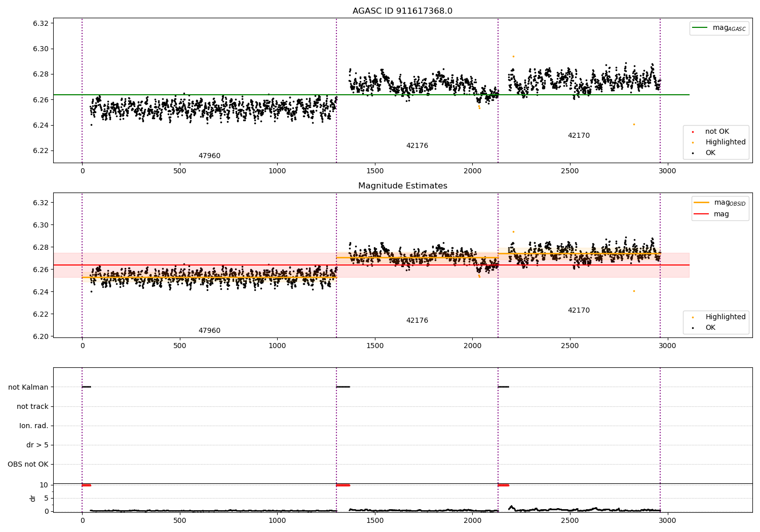This screenshot has width=760, height=532.
Task: Click the title 'AGASC ID 911617368.0'
Action: 402,11
